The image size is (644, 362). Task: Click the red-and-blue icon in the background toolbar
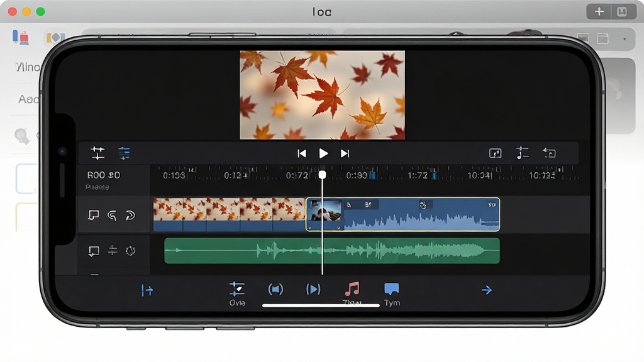(x=21, y=37)
